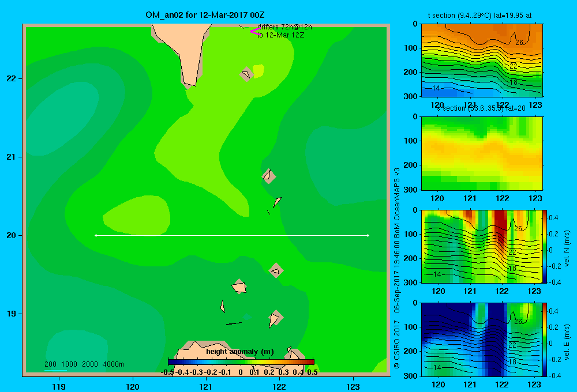
Task: Click the height anomaly colorbar
Action: coord(241,362)
